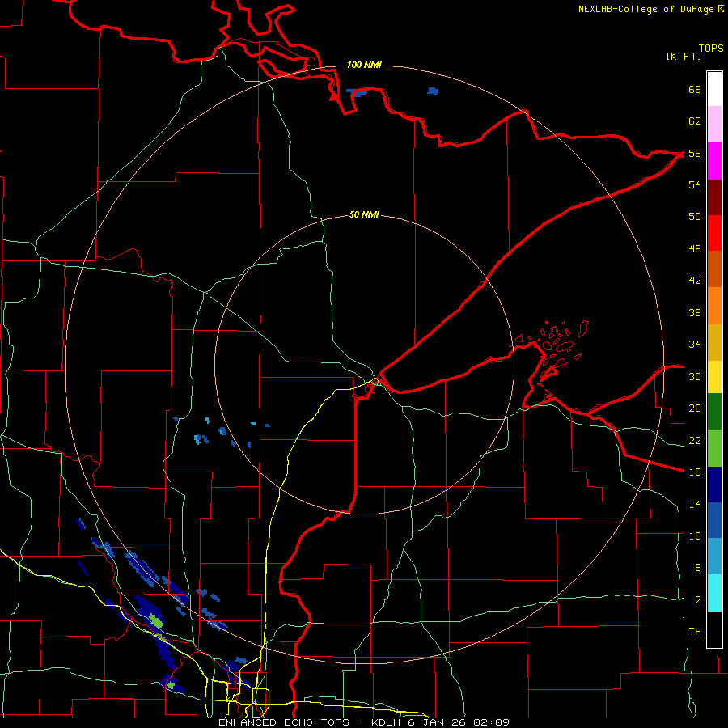Click the '100 NMI' range ring label
Screen dimensions: 728x728
pos(364,65)
